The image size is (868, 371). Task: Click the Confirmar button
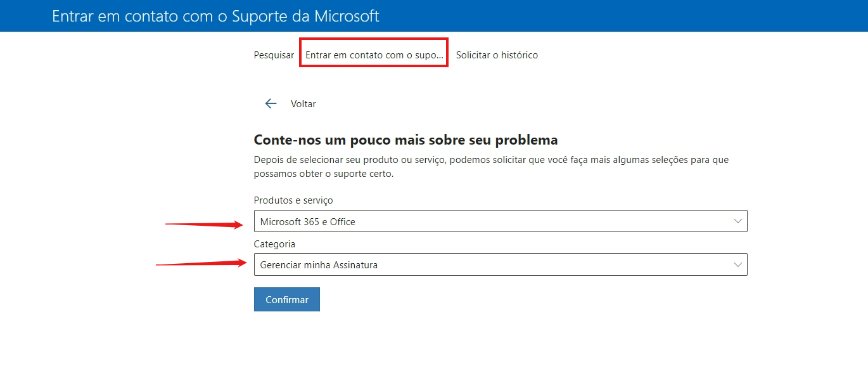pyautogui.click(x=287, y=299)
